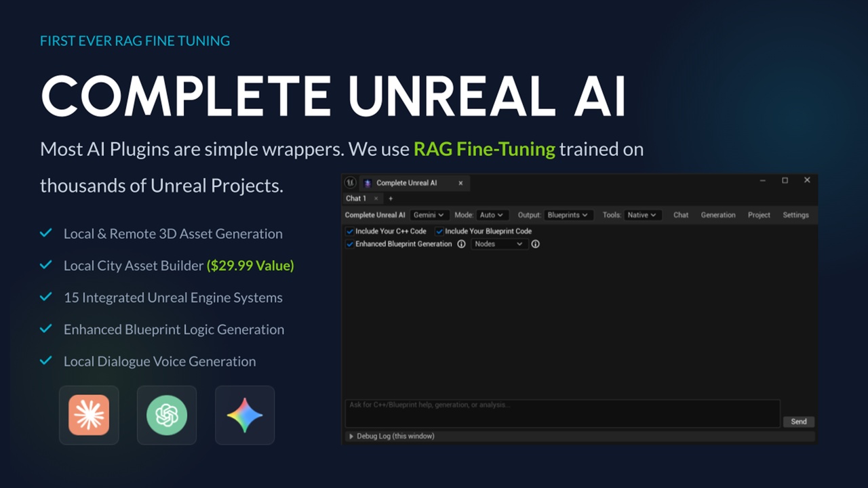Click the Complete Unreal AI tab icon
Image resolution: width=868 pixels, height=488 pixels.
368,183
